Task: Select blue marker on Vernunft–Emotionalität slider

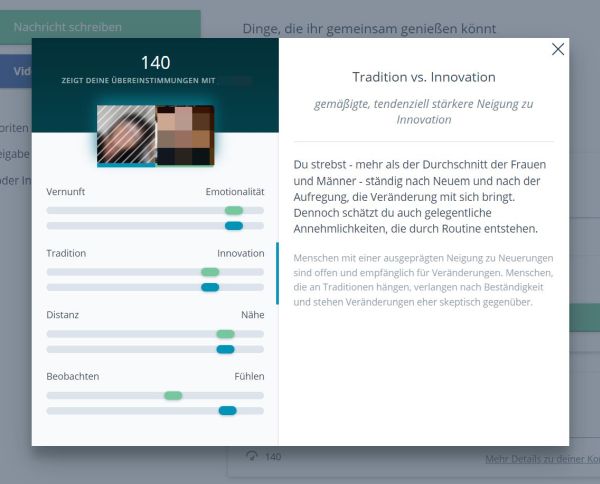Action: coord(234,226)
